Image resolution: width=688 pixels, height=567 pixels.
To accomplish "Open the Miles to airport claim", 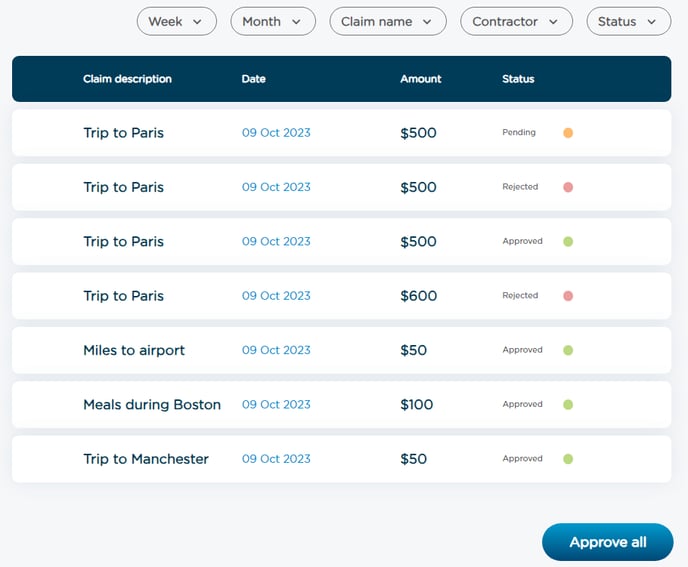I will (134, 350).
